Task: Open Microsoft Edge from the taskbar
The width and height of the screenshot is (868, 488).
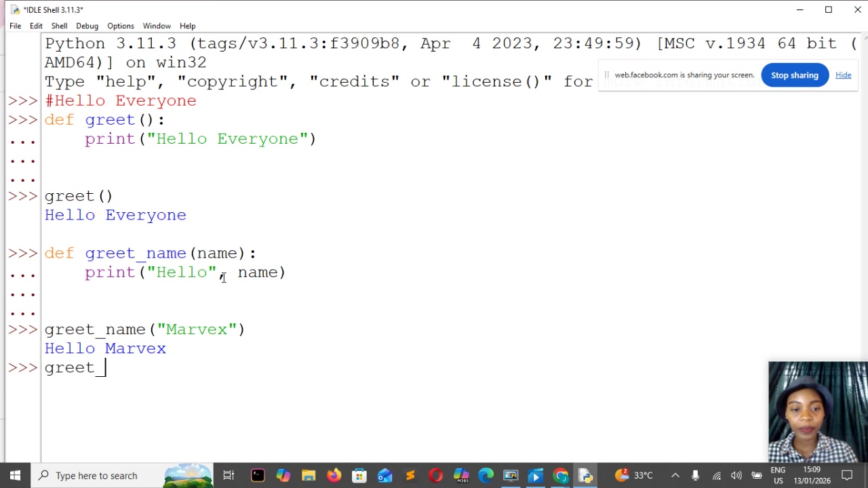Action: point(486,475)
